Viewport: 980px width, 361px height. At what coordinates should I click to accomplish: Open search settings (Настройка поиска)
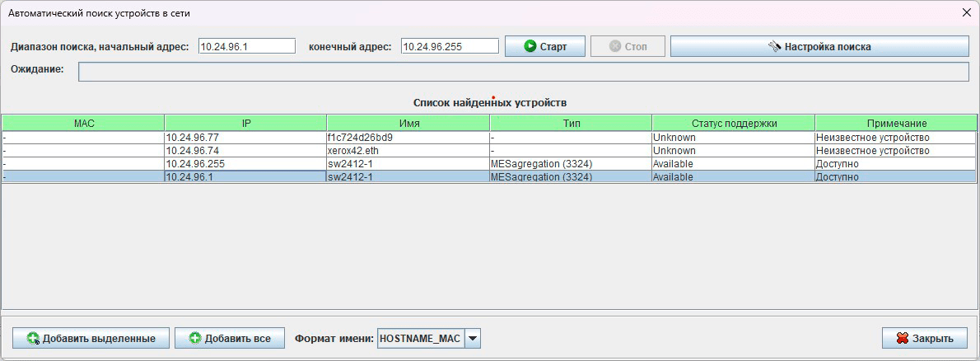819,47
